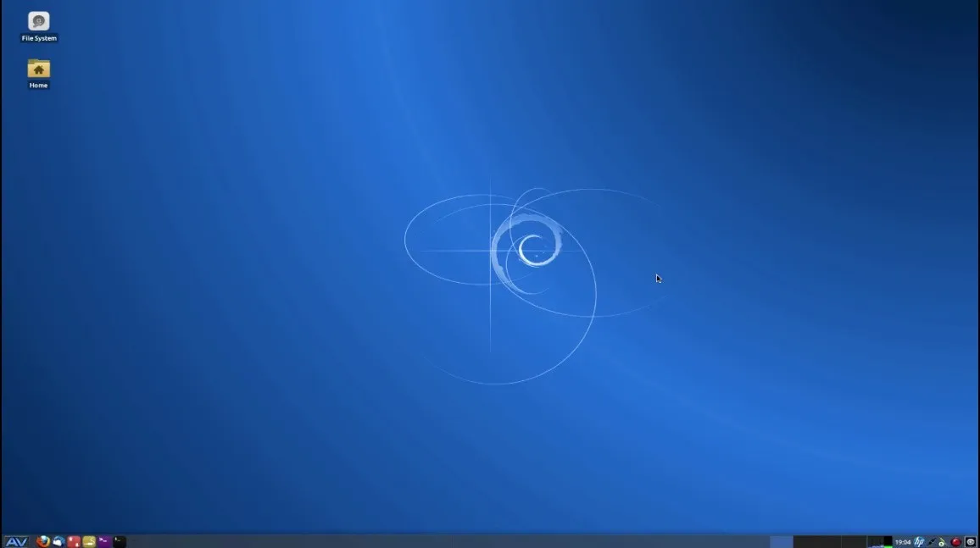
Task: Click the clock showing 19:04
Action: (x=902, y=541)
